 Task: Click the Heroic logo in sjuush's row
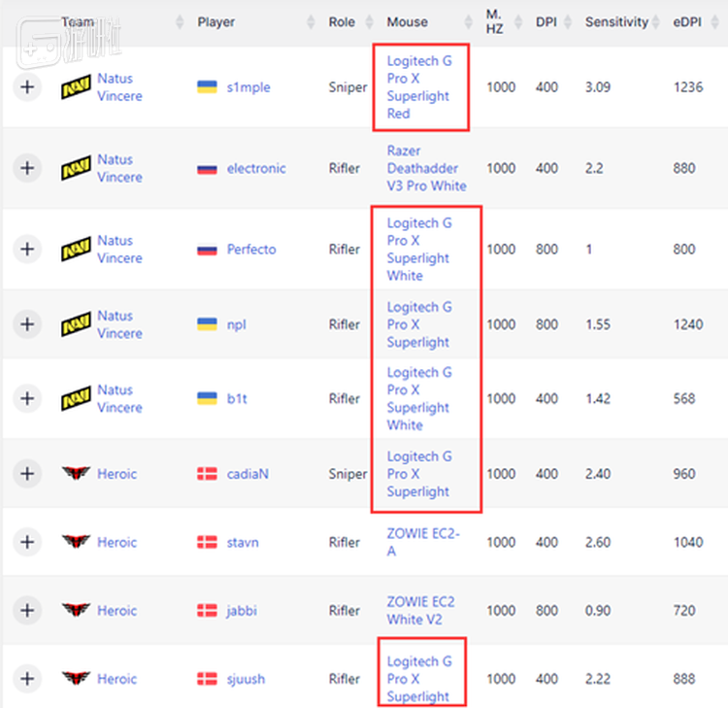click(76, 678)
